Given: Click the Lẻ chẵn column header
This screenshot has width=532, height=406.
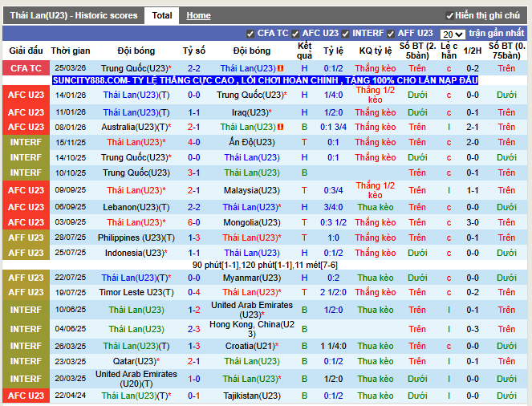Looking at the screenshot, I should coord(449,51).
